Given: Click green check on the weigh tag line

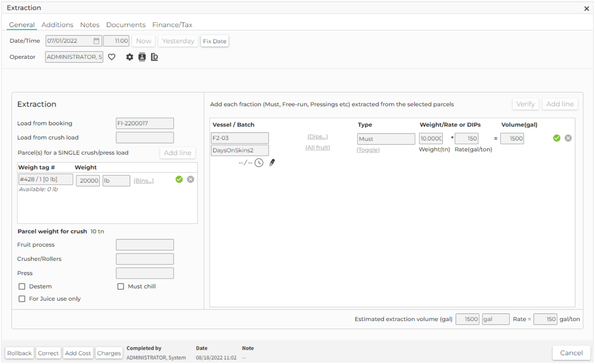Looking at the screenshot, I should click(179, 180).
